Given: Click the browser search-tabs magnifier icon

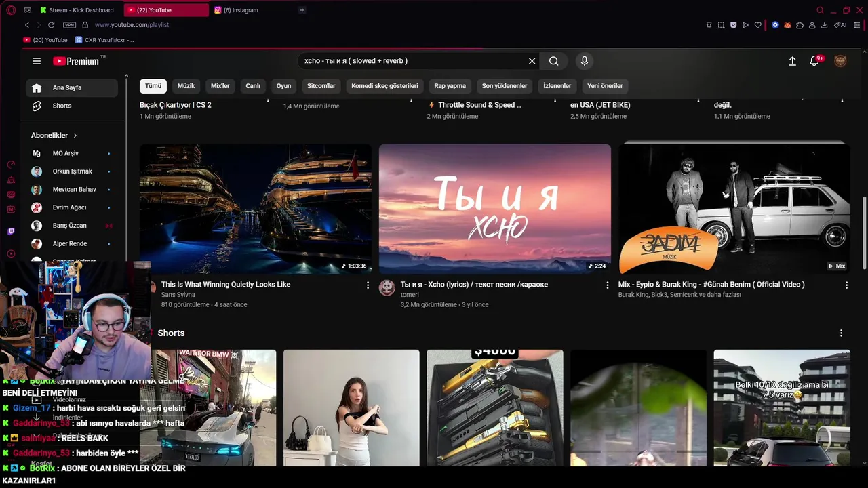Looking at the screenshot, I should (x=821, y=10).
